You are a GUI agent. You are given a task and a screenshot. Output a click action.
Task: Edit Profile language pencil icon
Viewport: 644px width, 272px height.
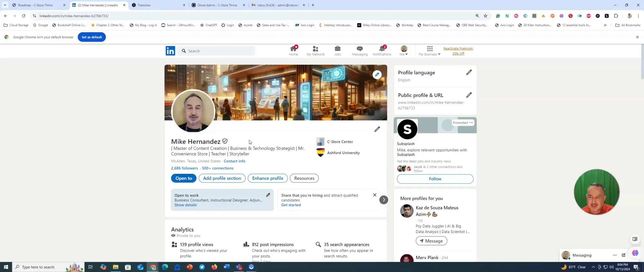click(x=469, y=73)
